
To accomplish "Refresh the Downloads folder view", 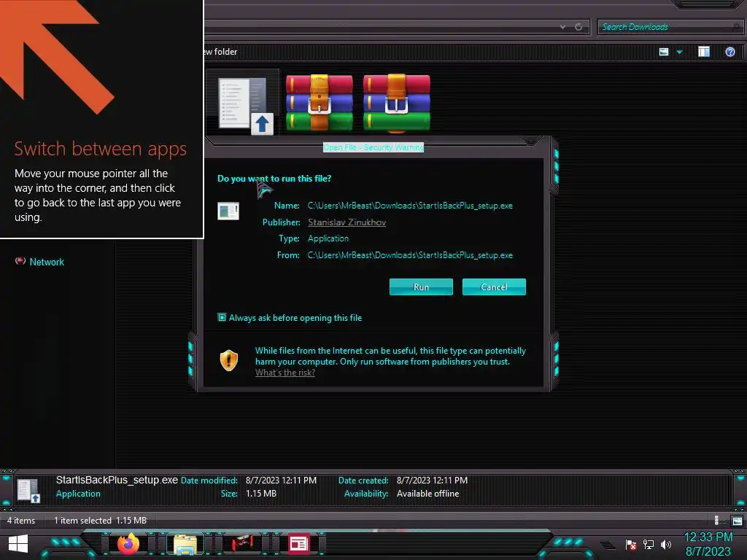I will 578,27.
